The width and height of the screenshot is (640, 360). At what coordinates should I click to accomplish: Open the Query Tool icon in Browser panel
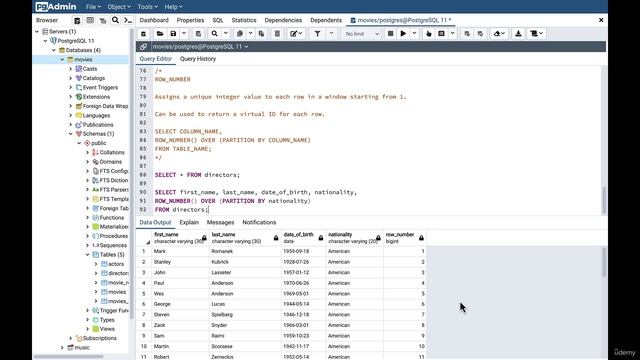tap(77, 20)
